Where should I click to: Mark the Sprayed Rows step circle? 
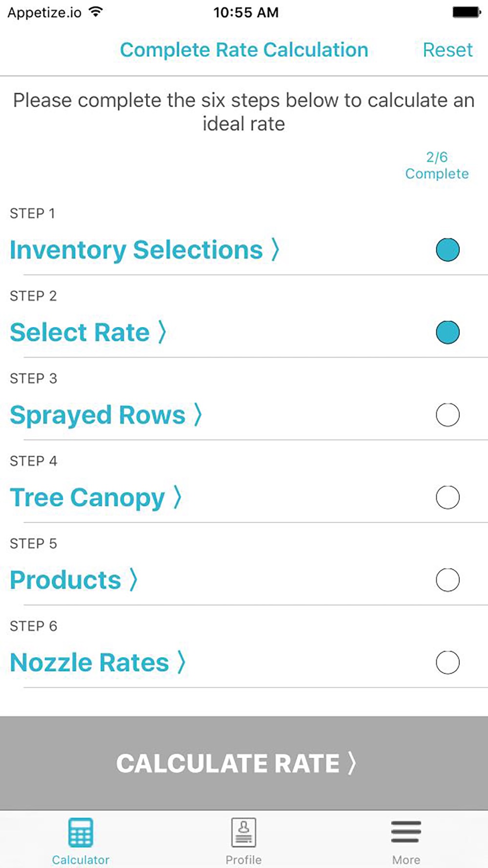[x=447, y=415]
